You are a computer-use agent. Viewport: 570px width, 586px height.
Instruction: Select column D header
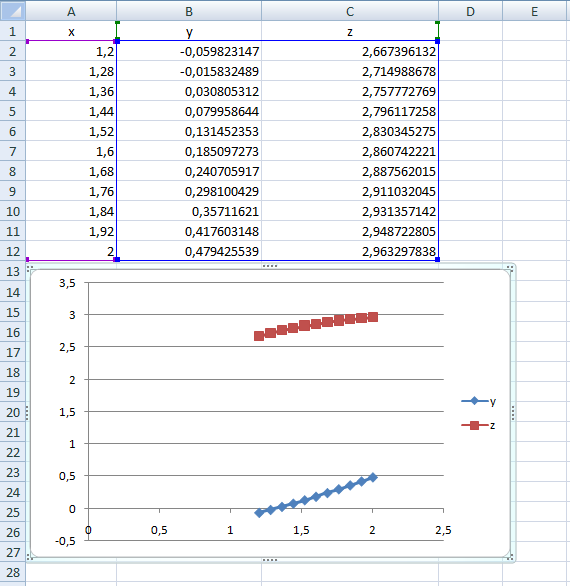pyautogui.click(x=470, y=11)
